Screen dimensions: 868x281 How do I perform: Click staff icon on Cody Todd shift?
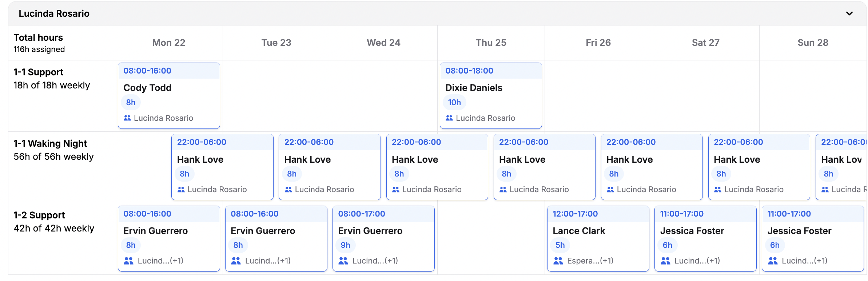(127, 118)
